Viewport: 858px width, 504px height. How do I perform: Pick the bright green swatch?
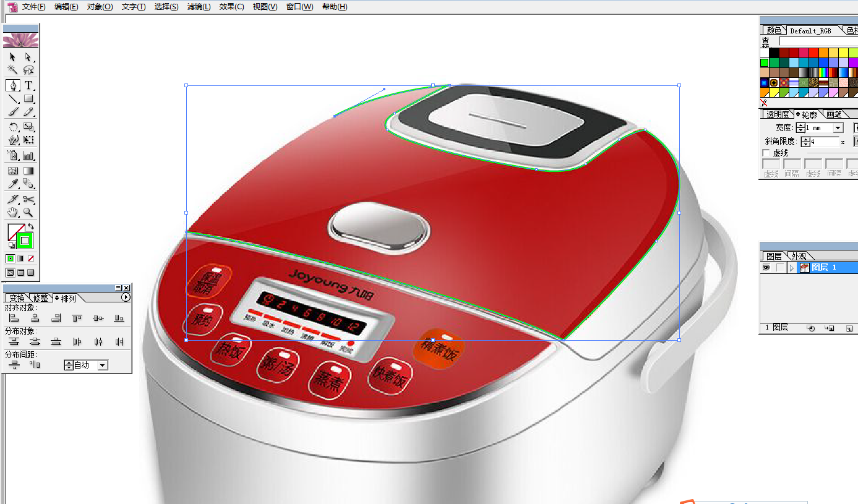click(x=765, y=62)
